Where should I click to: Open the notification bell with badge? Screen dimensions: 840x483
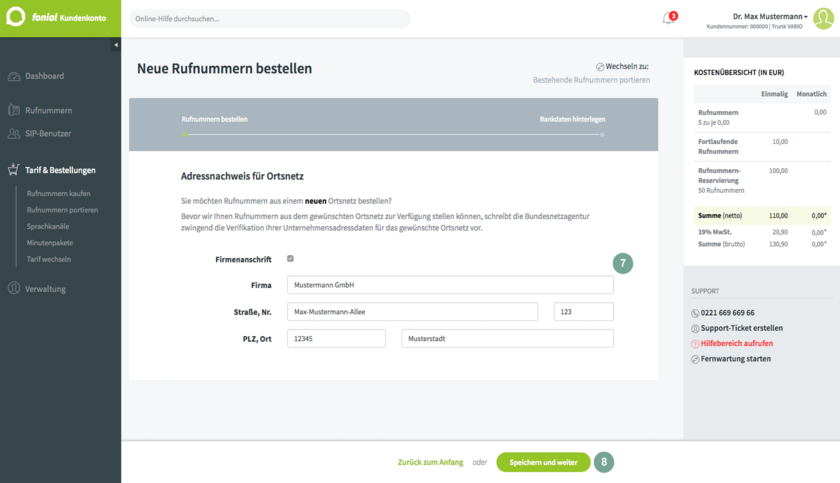tap(670, 18)
